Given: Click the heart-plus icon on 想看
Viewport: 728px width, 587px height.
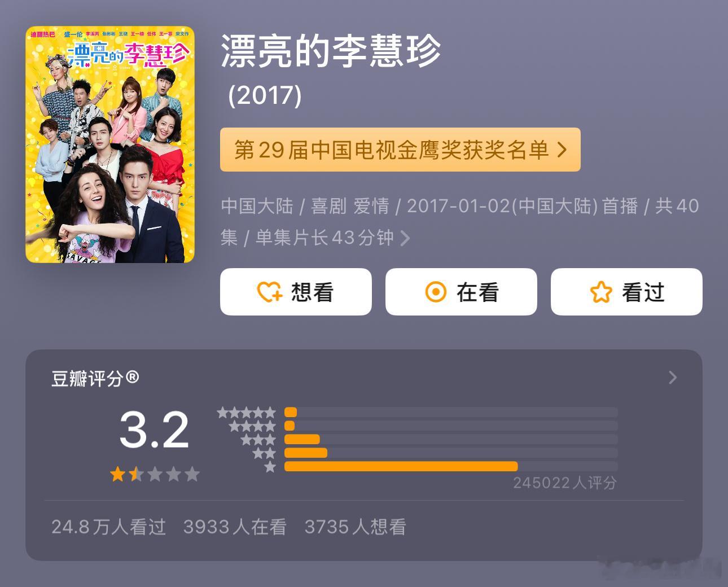Looking at the screenshot, I should pos(269,292).
